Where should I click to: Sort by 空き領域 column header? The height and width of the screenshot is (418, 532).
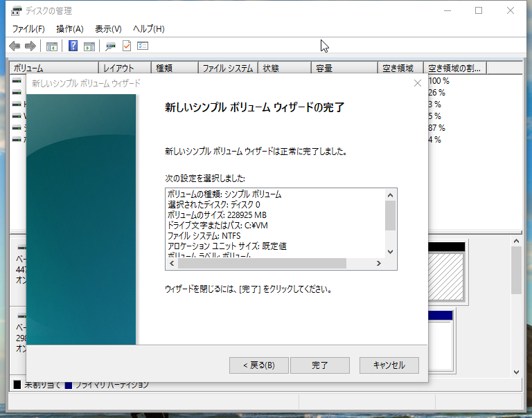point(400,68)
